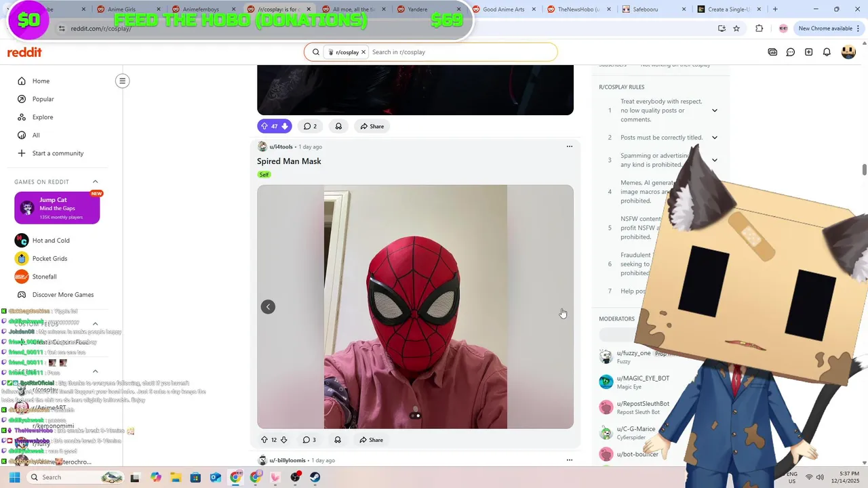The height and width of the screenshot is (488, 868).
Task: Go to Home in sidebar
Action: (41, 81)
